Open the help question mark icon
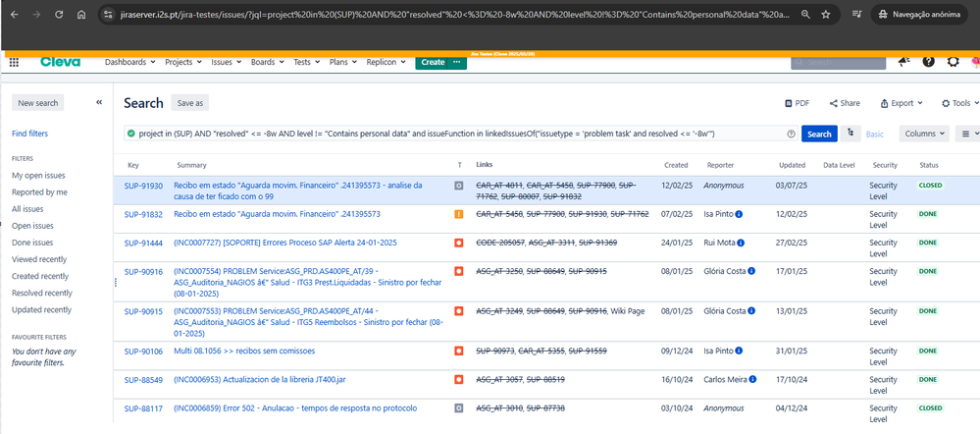 pyautogui.click(x=929, y=61)
